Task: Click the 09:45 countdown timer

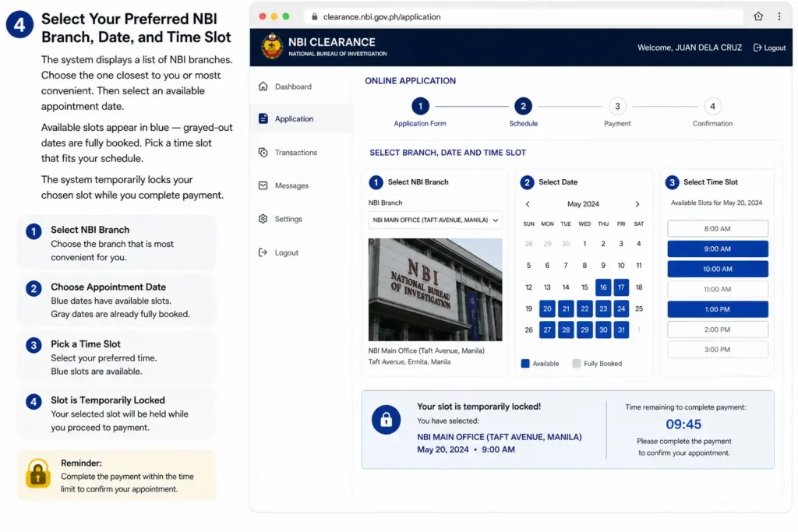Action: tap(683, 425)
